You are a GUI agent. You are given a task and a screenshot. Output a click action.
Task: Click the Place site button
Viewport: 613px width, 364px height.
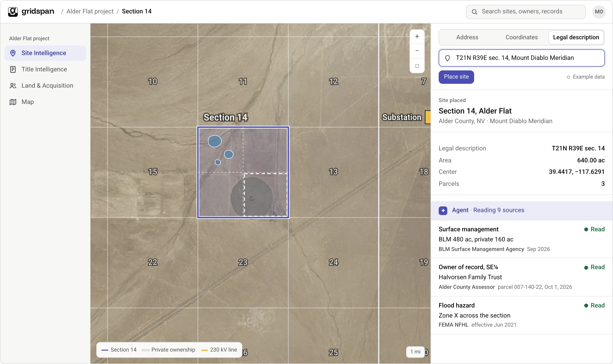(456, 77)
